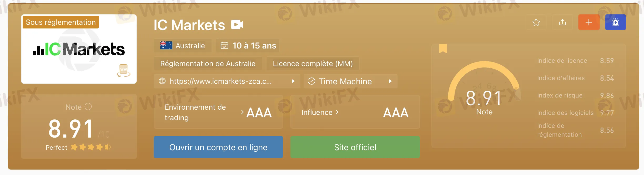
Task: Click the orange plus button
Action: pos(589,22)
